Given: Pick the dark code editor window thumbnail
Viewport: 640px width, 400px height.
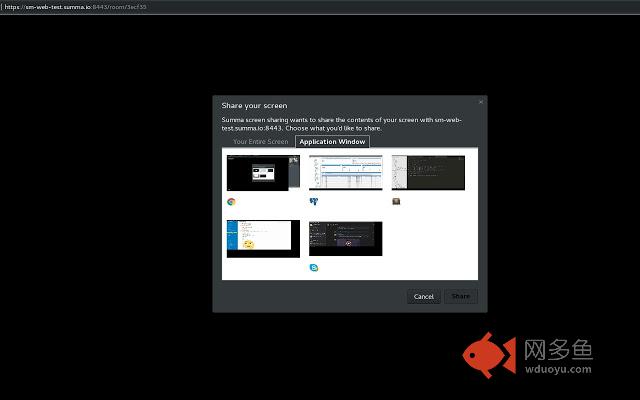Looking at the screenshot, I should point(428,173).
